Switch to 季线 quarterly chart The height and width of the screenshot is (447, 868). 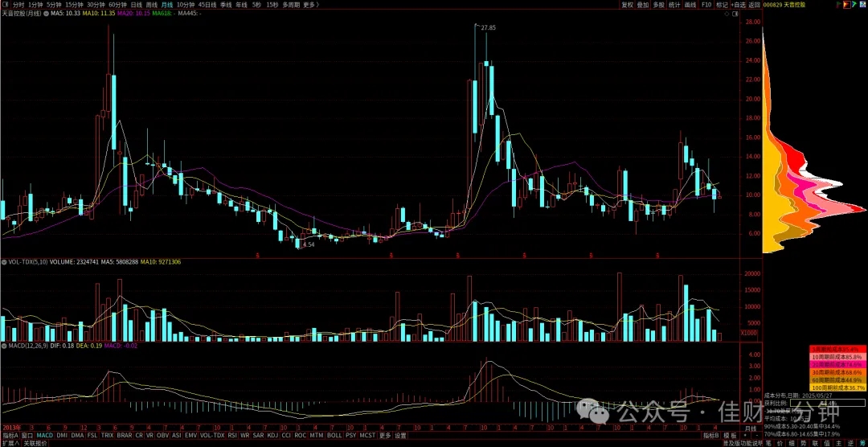225,5
